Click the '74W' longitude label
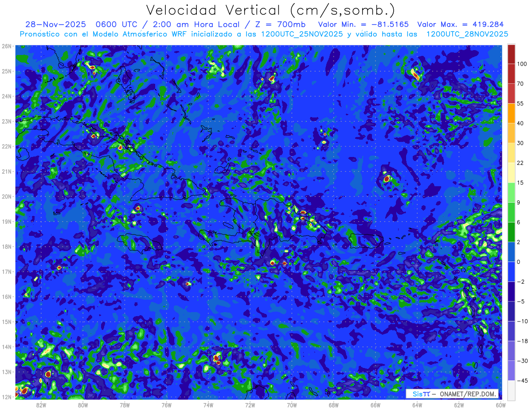The height and width of the screenshot is (411, 532). click(x=208, y=405)
